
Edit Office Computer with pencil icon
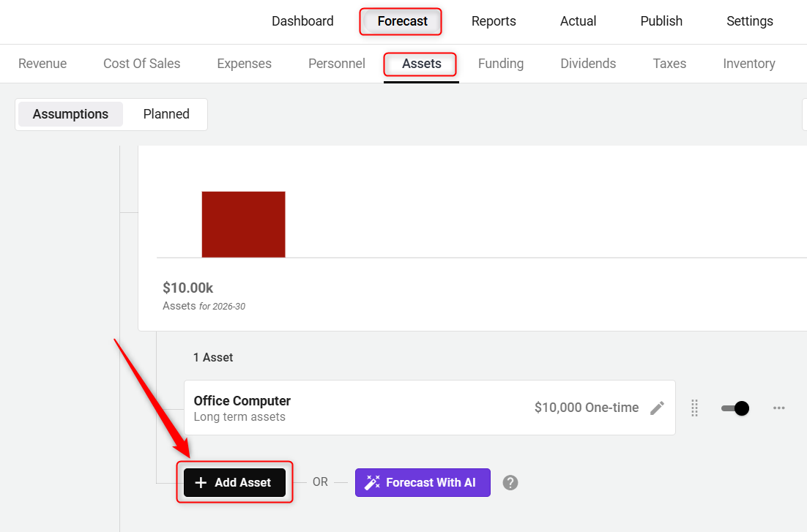657,408
